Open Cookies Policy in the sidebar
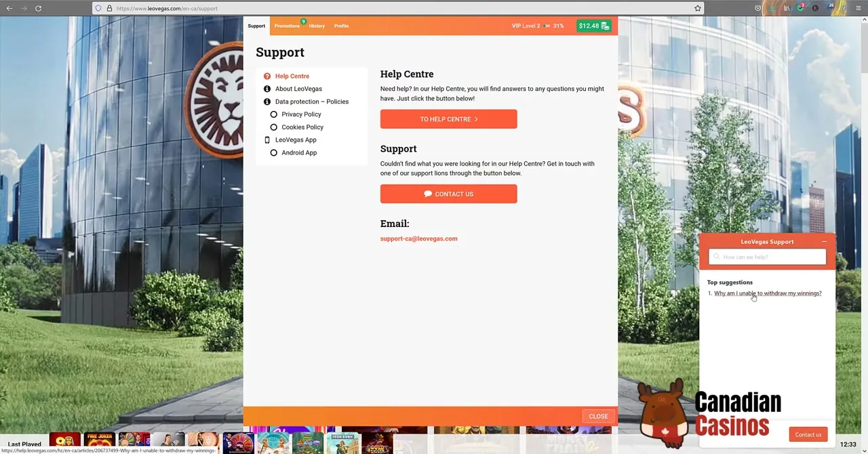 [302, 127]
